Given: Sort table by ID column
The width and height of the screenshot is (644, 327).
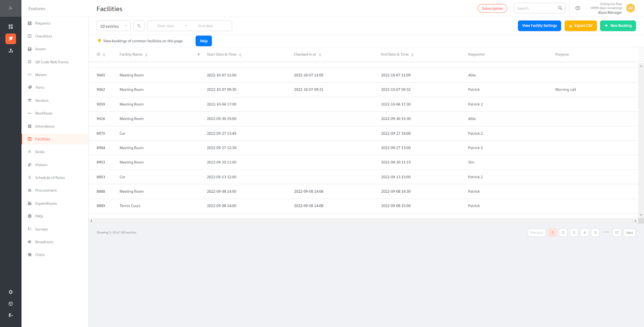Looking at the screenshot, I should (x=104, y=55).
